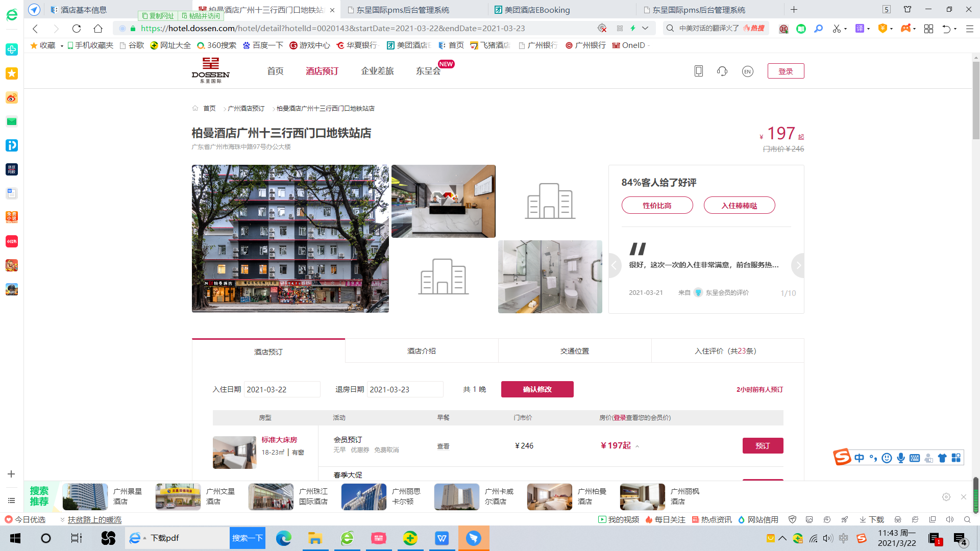Show previous guest review arrow

[615, 265]
